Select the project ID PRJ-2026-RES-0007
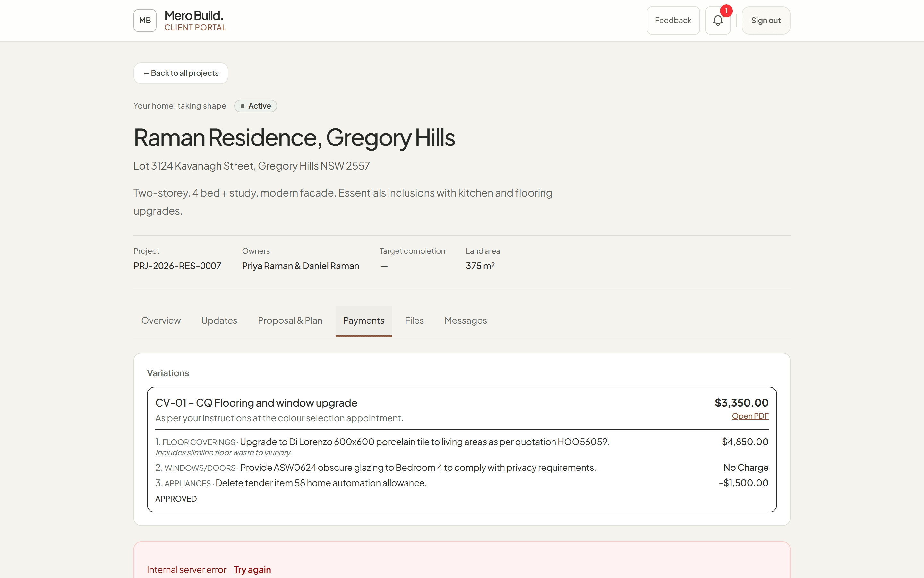The height and width of the screenshot is (578, 924). (177, 266)
